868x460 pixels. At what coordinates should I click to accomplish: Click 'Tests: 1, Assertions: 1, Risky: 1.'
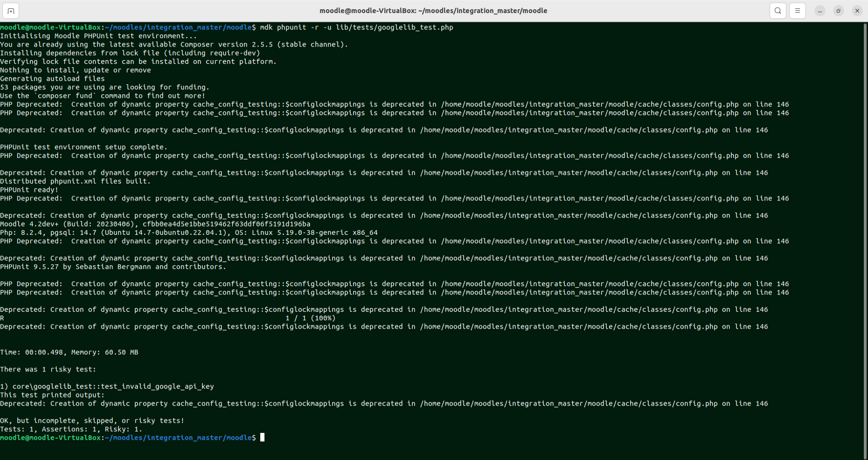pos(71,429)
